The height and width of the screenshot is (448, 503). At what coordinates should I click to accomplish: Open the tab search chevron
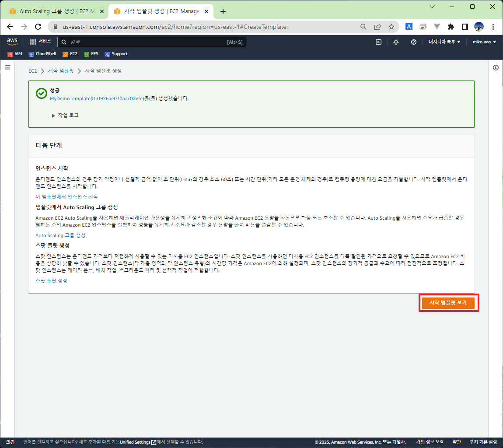coord(432,7)
